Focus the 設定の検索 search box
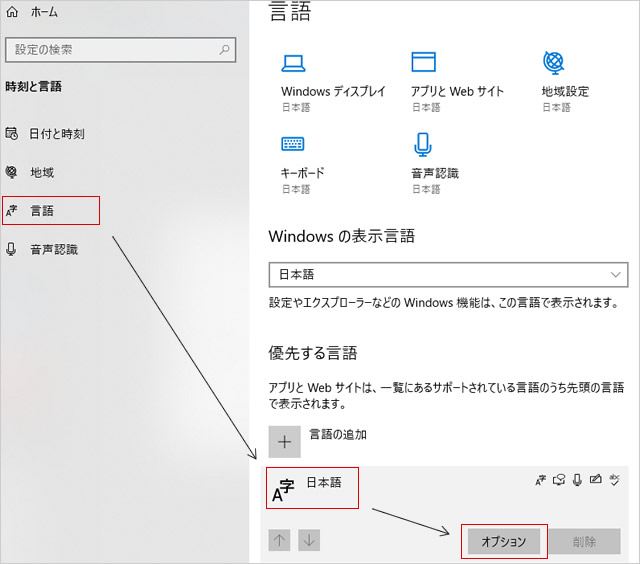The width and height of the screenshot is (640, 564). coord(120,50)
